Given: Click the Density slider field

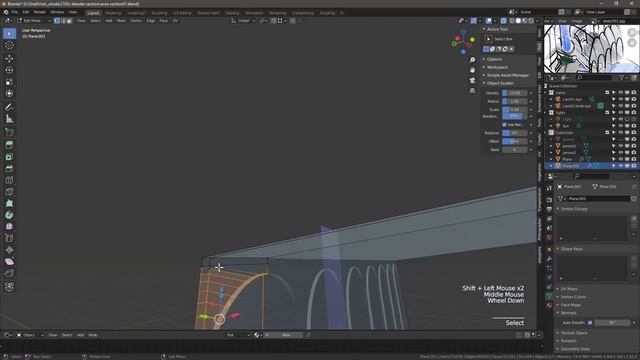Looking at the screenshot, I should click(514, 93).
